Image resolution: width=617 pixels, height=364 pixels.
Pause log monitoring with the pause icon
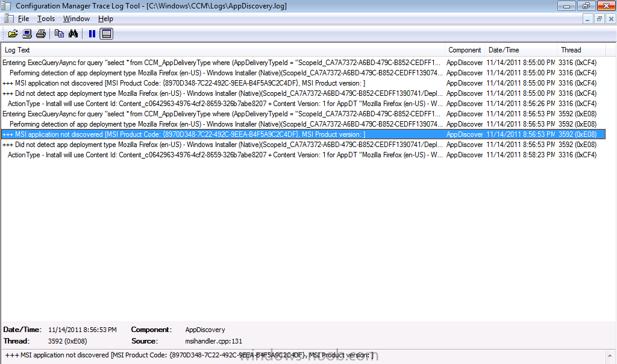tap(92, 34)
